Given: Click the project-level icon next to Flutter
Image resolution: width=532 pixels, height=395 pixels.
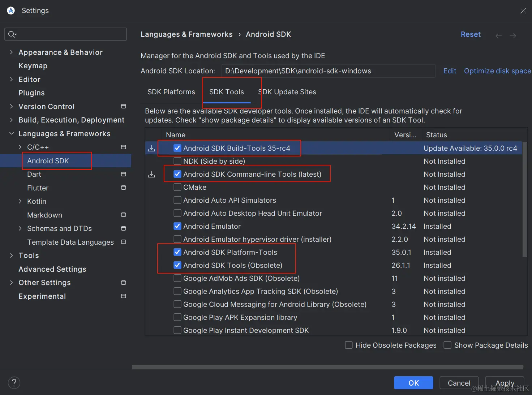Looking at the screenshot, I should point(123,188).
